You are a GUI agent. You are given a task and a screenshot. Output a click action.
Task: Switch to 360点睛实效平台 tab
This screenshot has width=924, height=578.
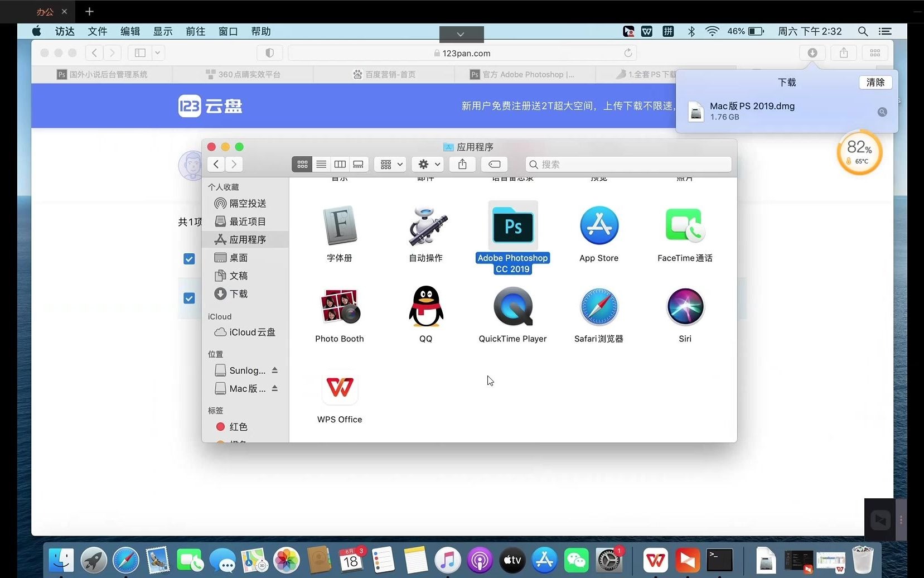(243, 74)
